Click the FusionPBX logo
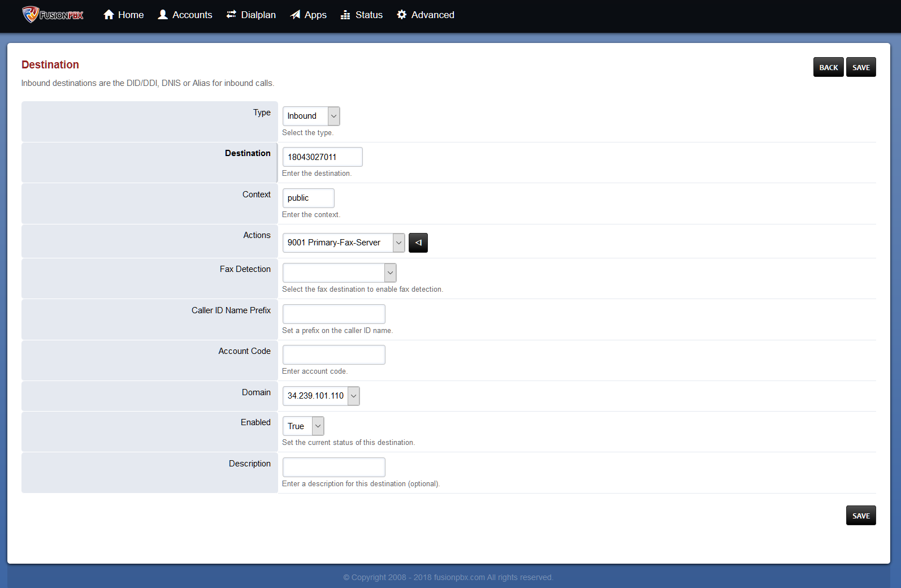The height and width of the screenshot is (588, 901). tap(53, 15)
